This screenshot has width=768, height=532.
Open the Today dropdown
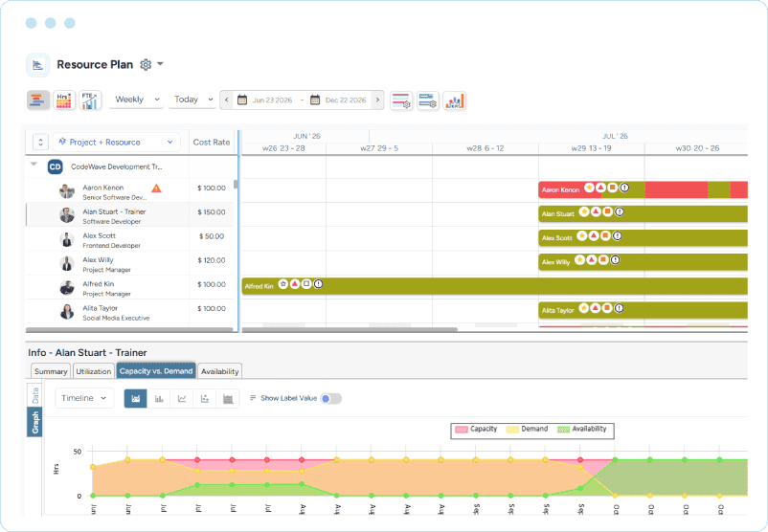click(x=192, y=100)
